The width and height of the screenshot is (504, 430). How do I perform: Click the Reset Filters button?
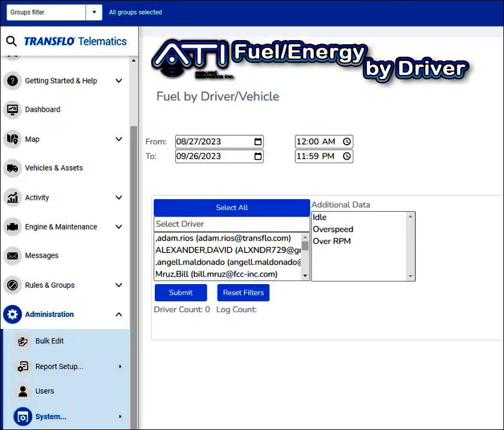coord(243,292)
